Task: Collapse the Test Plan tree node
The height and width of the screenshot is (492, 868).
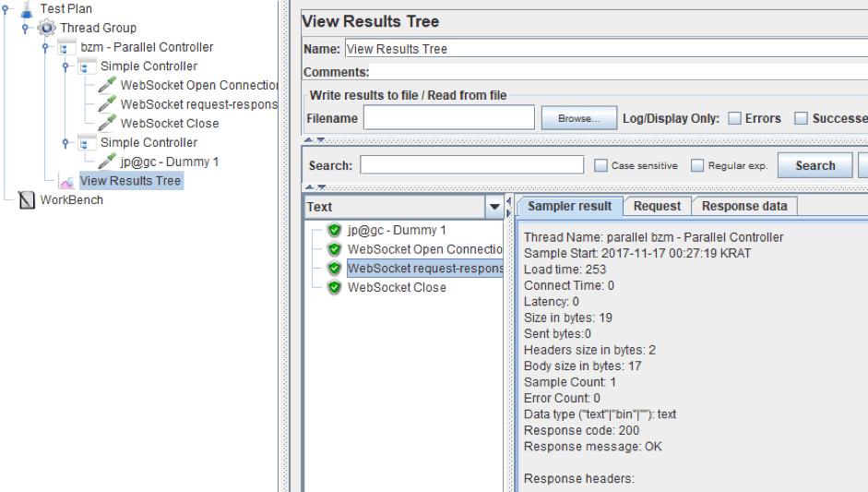Action: [x=5, y=9]
